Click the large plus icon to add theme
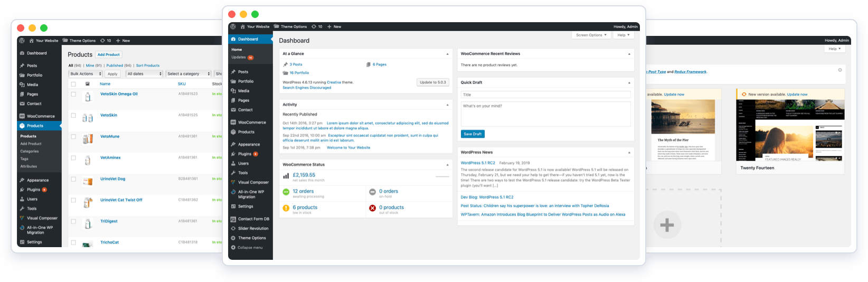This screenshot has height=282, width=868. pyautogui.click(x=667, y=225)
